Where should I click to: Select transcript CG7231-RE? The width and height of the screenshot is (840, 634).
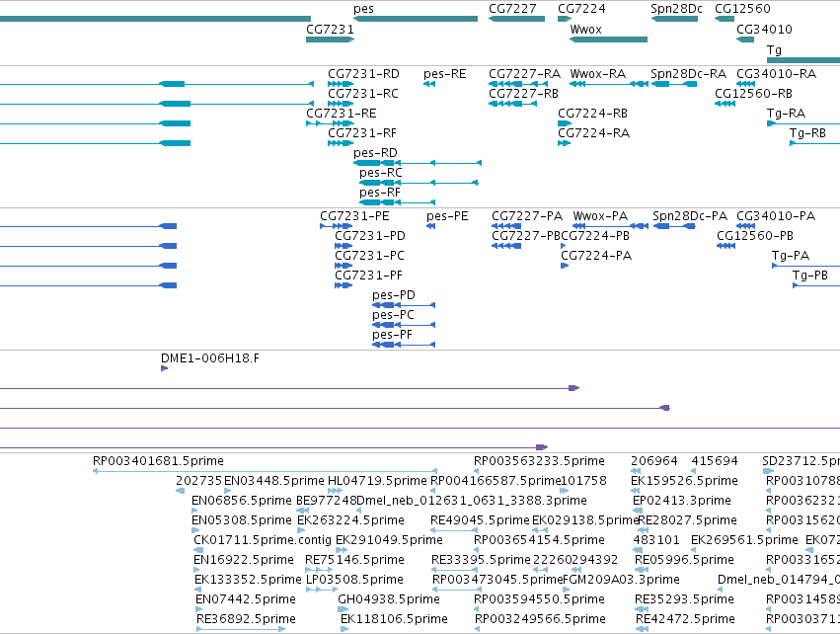pos(330,123)
